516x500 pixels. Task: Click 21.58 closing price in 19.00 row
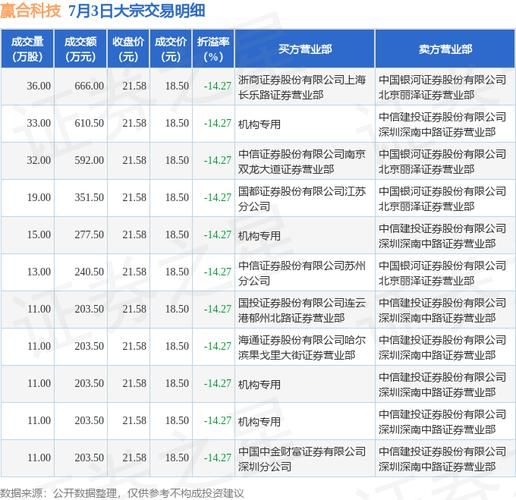coord(134,198)
